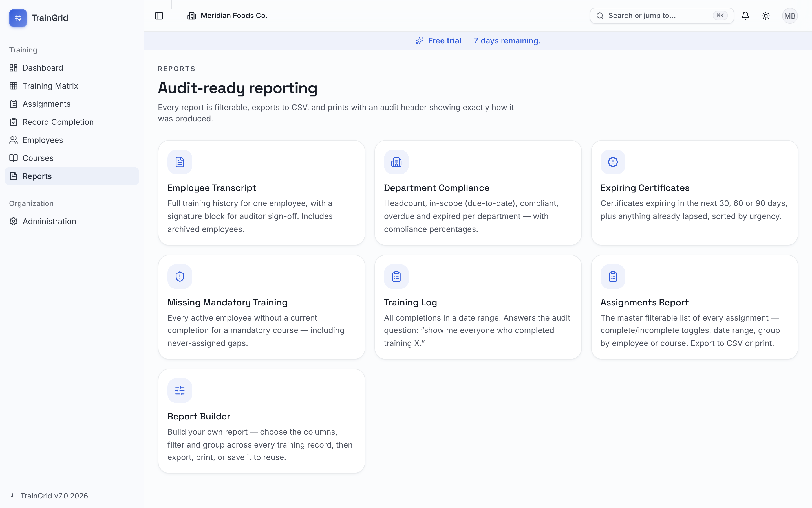This screenshot has height=508, width=812.
Task: Open the Assignments sidebar item
Action: click(72, 104)
